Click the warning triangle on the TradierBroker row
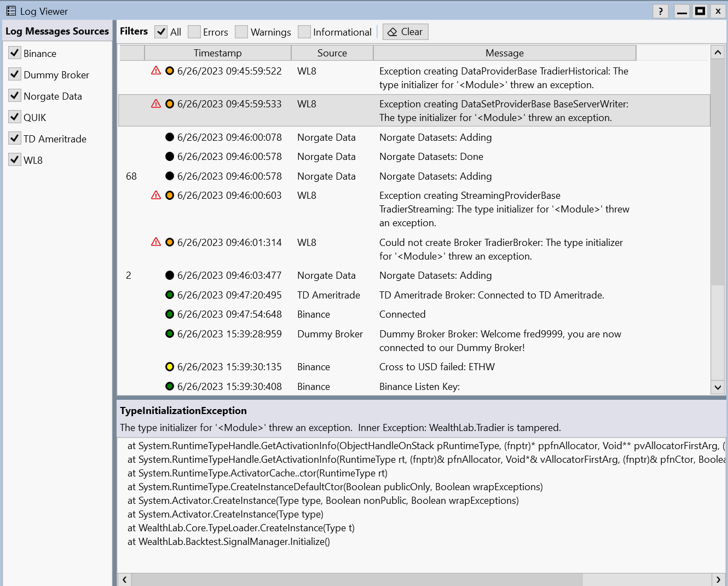 [157, 243]
